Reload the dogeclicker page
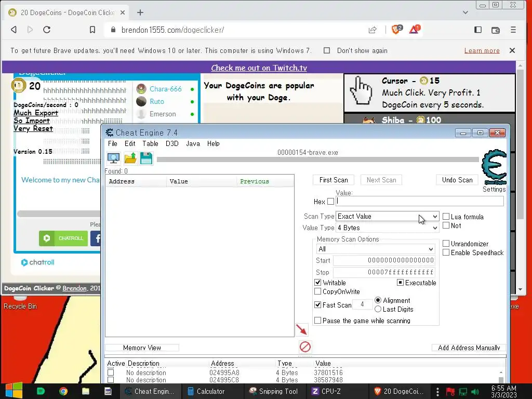Image resolution: width=532 pixels, height=399 pixels. (x=47, y=30)
